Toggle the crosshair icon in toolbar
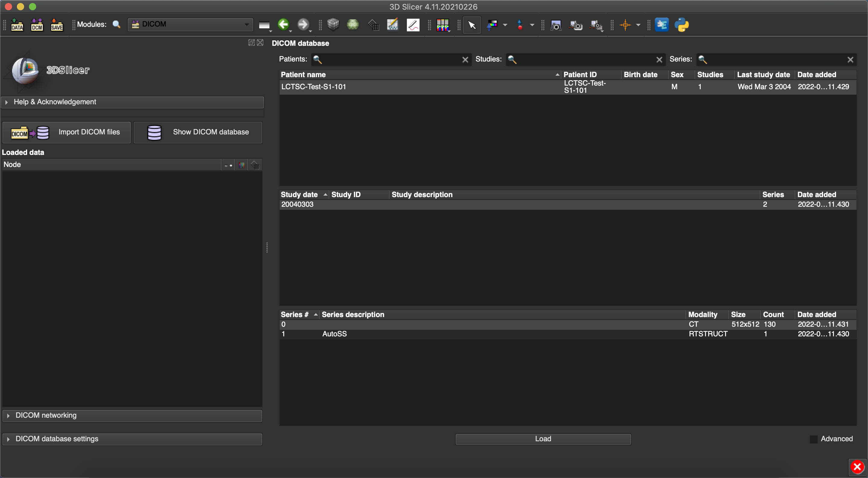 pyautogui.click(x=625, y=25)
